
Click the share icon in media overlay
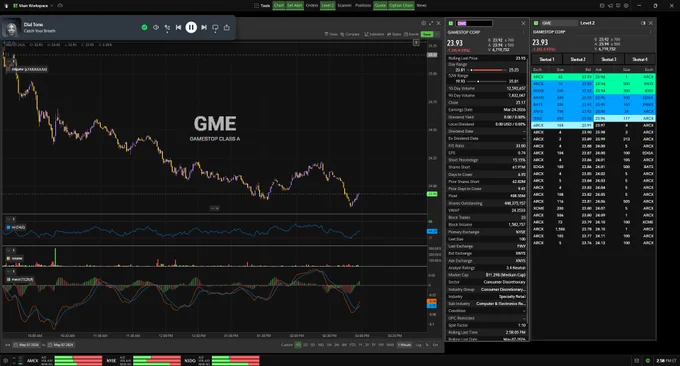tap(227, 27)
